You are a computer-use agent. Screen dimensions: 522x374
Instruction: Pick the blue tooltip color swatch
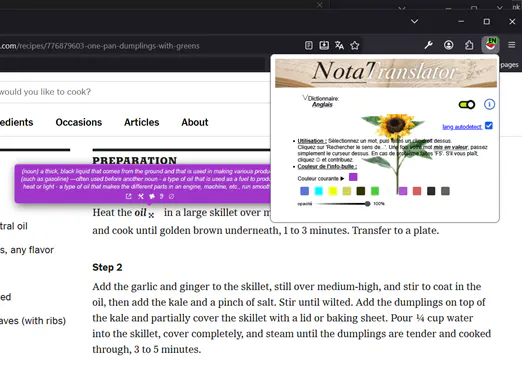[304, 191]
